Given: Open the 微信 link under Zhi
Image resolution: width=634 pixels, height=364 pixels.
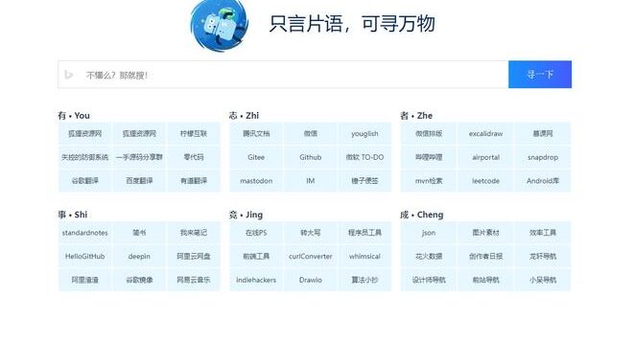Looking at the screenshot, I should [x=311, y=134].
